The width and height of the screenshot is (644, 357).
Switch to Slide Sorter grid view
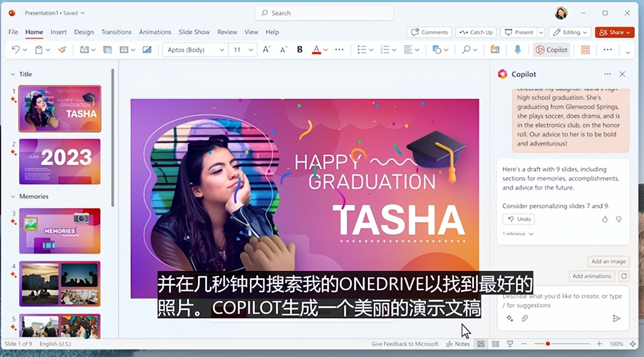[495, 344]
